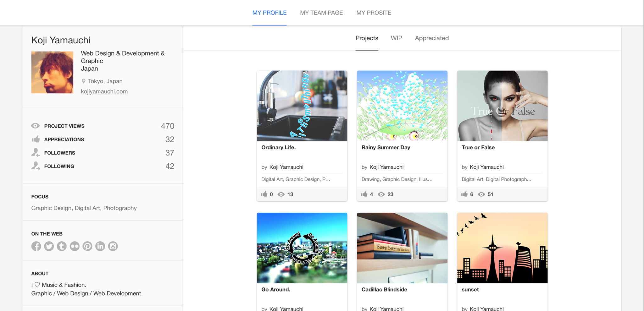Select the Projects tab
Screen dimensions: 644x311
pos(367,38)
